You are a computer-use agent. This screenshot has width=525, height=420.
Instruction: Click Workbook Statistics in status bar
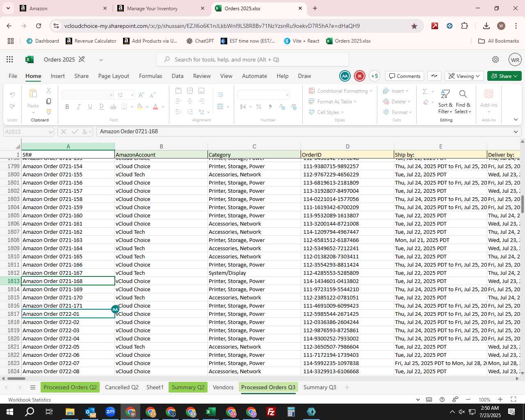[30, 399]
